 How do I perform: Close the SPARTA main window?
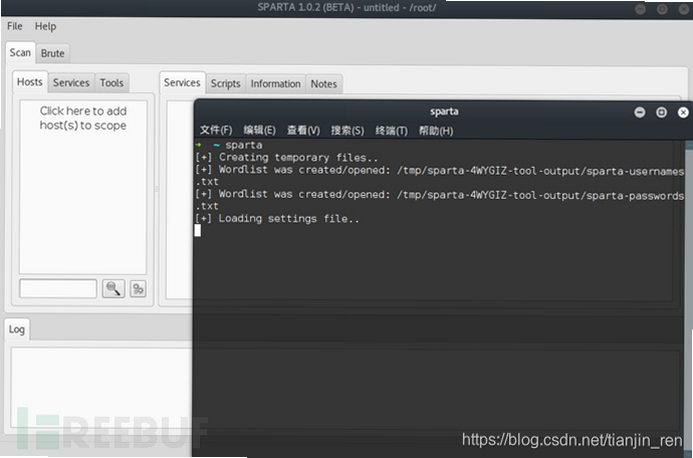click(684, 9)
